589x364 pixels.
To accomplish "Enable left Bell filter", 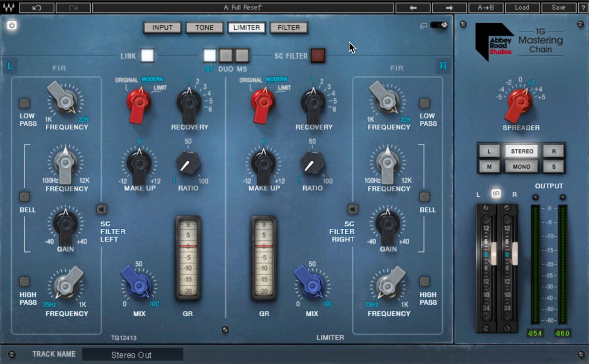I will pyautogui.click(x=25, y=197).
